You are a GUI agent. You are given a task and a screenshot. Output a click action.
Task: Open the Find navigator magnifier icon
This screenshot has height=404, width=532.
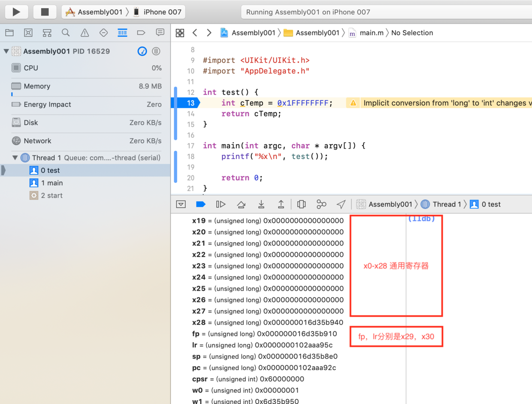(66, 33)
